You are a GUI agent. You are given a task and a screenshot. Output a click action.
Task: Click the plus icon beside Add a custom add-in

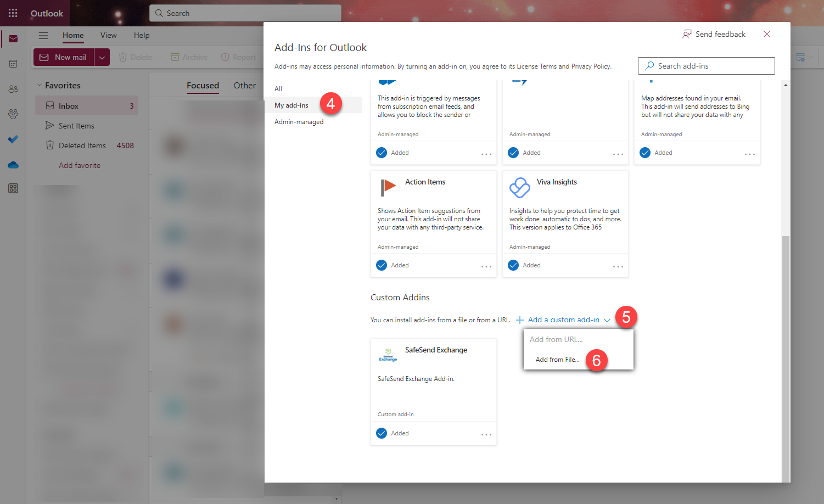pyautogui.click(x=520, y=320)
